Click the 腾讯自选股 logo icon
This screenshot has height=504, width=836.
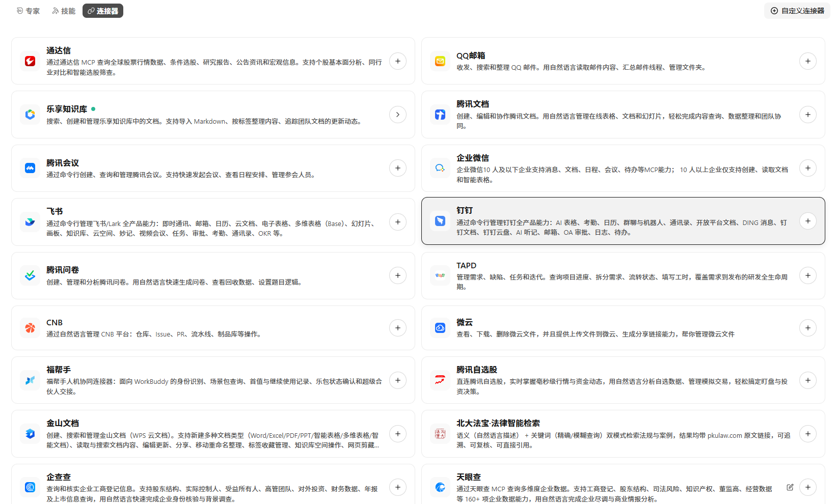tap(440, 380)
